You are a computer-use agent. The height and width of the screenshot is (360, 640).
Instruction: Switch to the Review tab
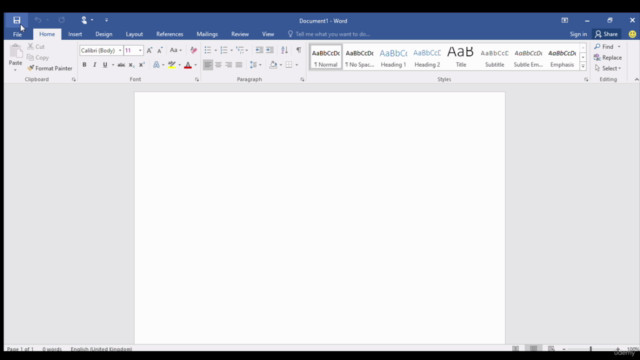[x=240, y=34]
